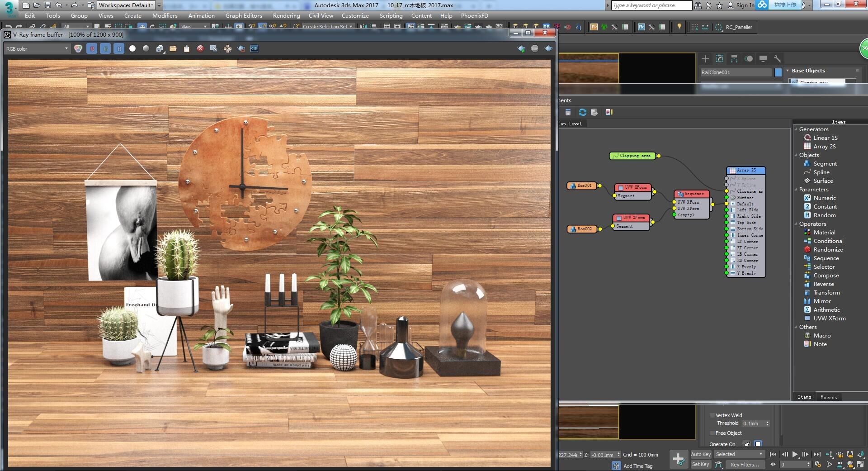Viewport: 868px width, 471px height.
Task: Click the save image disk-stack icon
Action: pyautogui.click(x=160, y=48)
